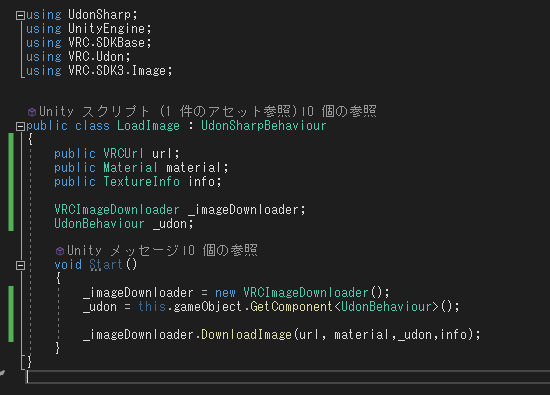Viewport: 550px width, 395px height.
Task: Click the 'void' keyword
Action: 68,265
